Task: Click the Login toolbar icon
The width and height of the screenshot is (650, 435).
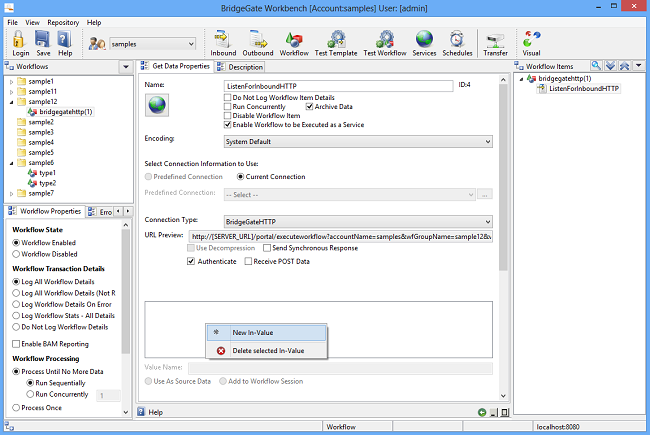Action: [20, 40]
